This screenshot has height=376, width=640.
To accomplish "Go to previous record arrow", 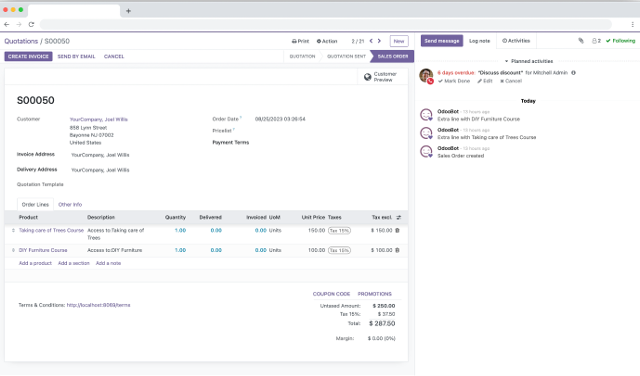I will point(371,41).
